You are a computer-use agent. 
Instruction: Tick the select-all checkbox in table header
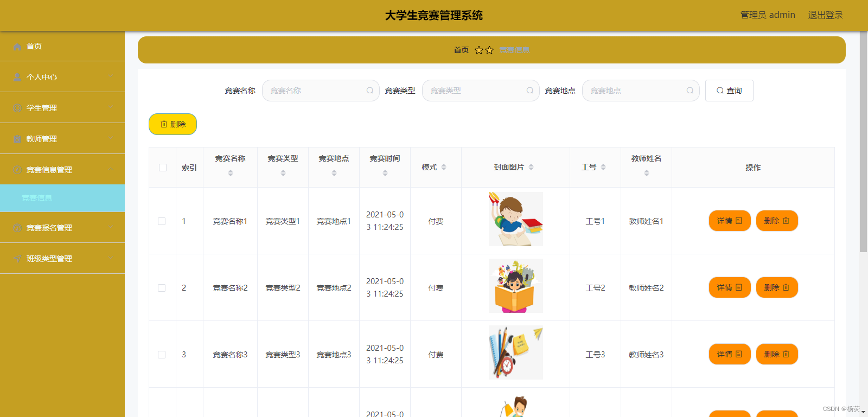[x=163, y=168]
